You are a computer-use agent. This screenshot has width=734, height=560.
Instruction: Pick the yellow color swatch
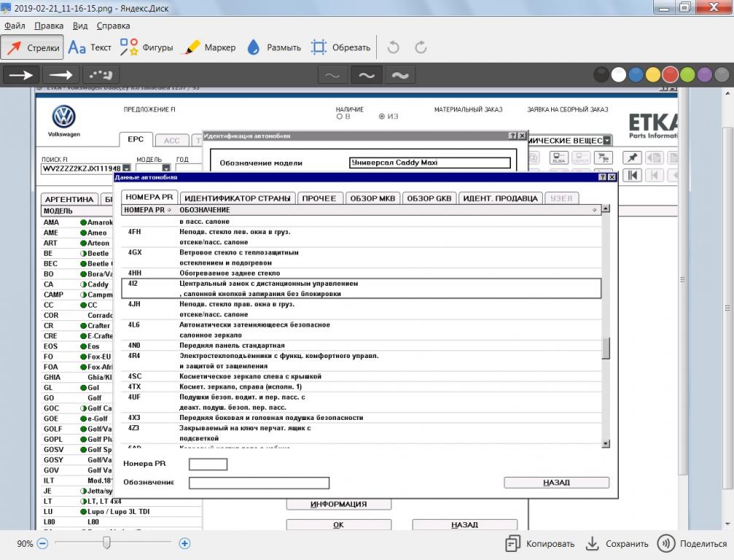click(x=653, y=75)
